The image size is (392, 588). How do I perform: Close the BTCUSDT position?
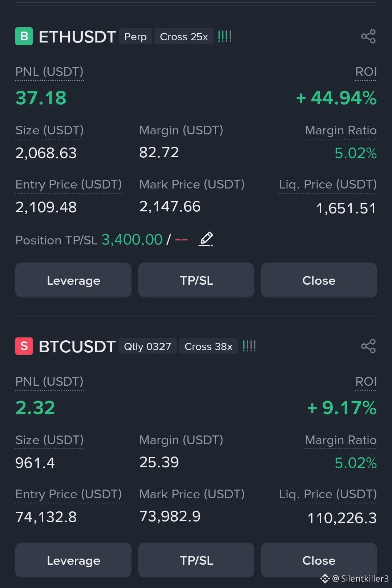click(x=319, y=560)
